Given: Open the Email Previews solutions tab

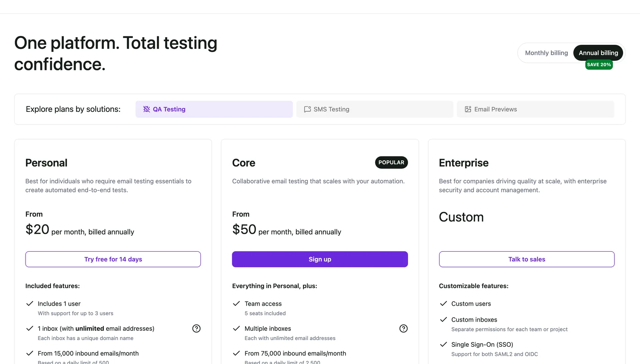Looking at the screenshot, I should pyautogui.click(x=535, y=109).
